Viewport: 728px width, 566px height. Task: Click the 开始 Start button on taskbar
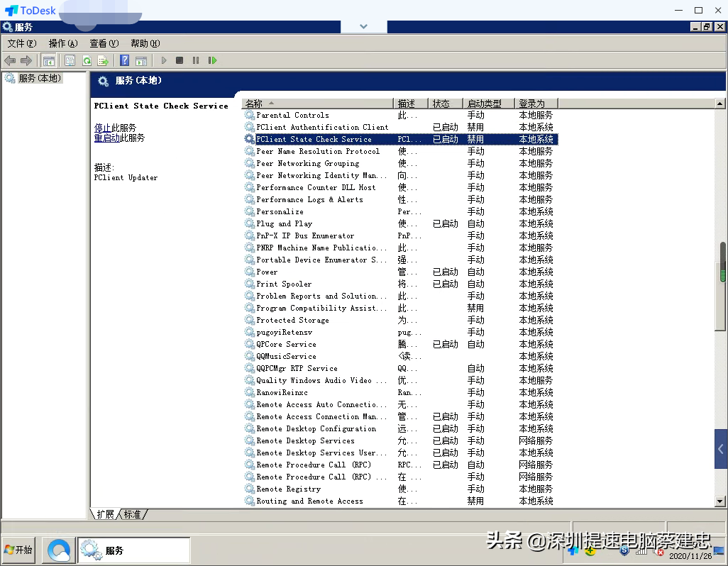pos(19,550)
